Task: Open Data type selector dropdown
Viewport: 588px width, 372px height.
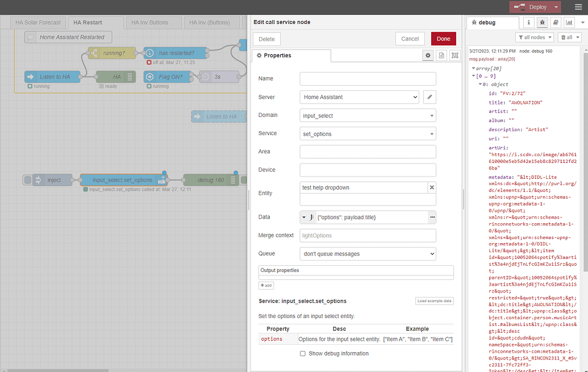Action: [307, 217]
